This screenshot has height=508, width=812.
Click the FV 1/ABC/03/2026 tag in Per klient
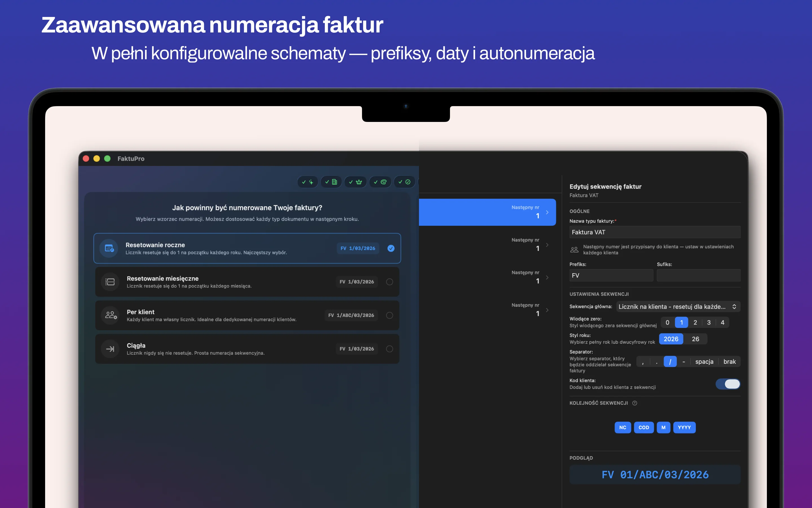pyautogui.click(x=351, y=315)
